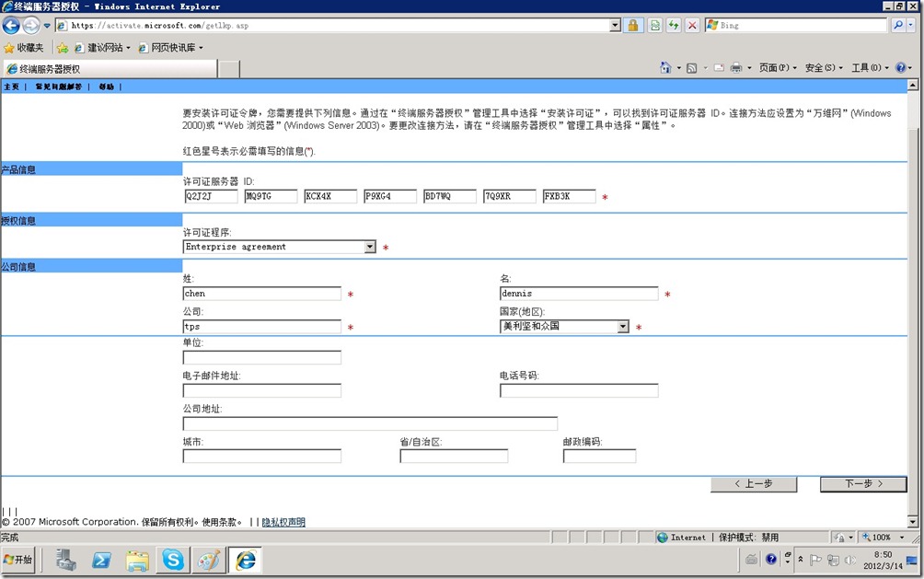Click the security lock icon in address bar
This screenshot has width=924, height=579.
pos(632,26)
